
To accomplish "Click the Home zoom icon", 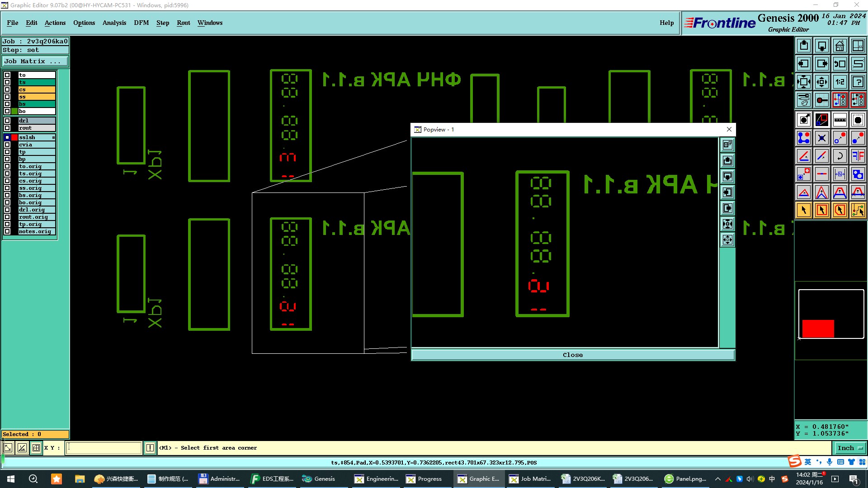I will 840,46.
